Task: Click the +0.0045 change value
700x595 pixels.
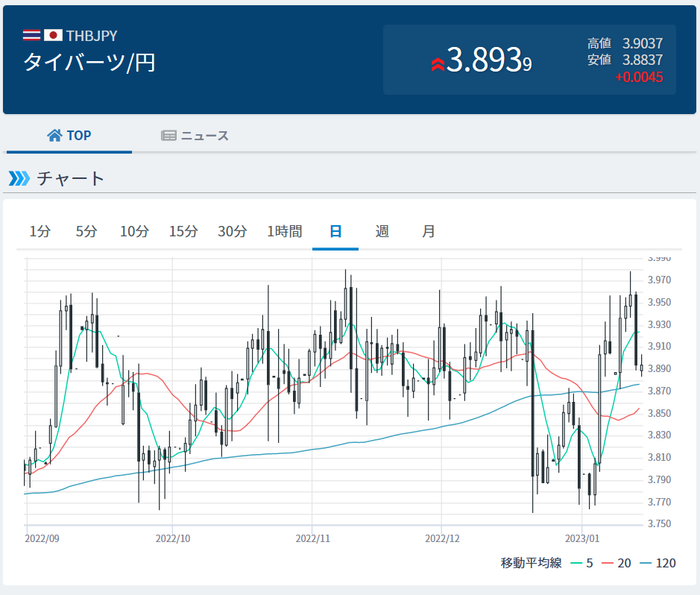Action: point(639,77)
